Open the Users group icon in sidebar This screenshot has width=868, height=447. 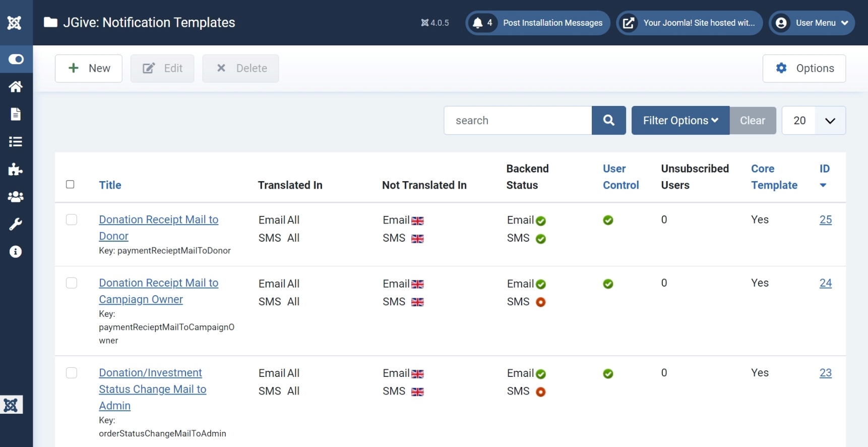click(x=16, y=197)
